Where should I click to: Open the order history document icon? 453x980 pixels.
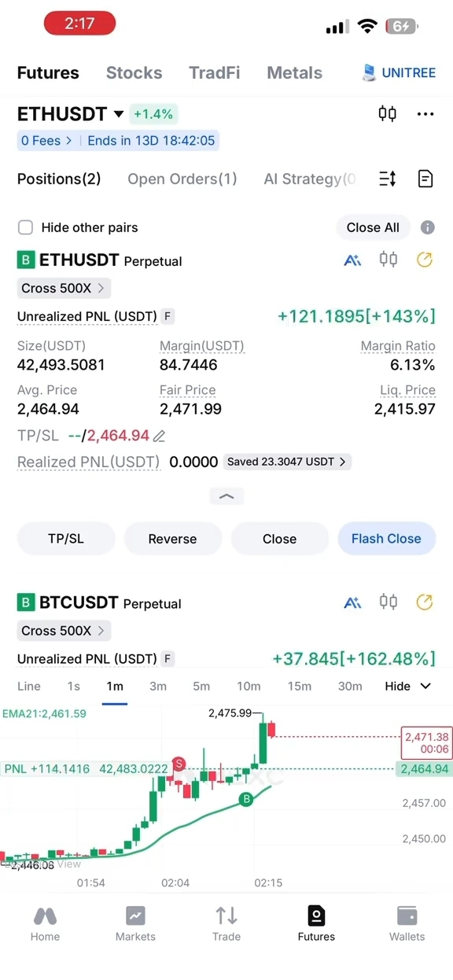(x=425, y=179)
